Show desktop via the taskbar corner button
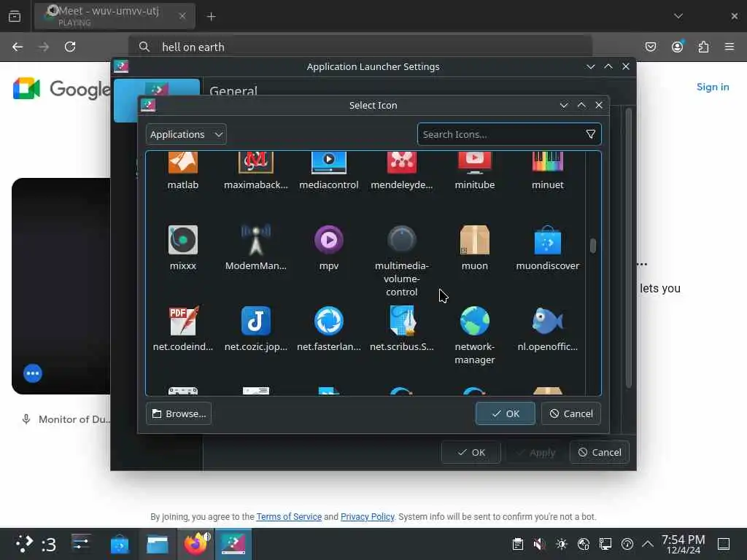The image size is (747, 560). [x=724, y=544]
